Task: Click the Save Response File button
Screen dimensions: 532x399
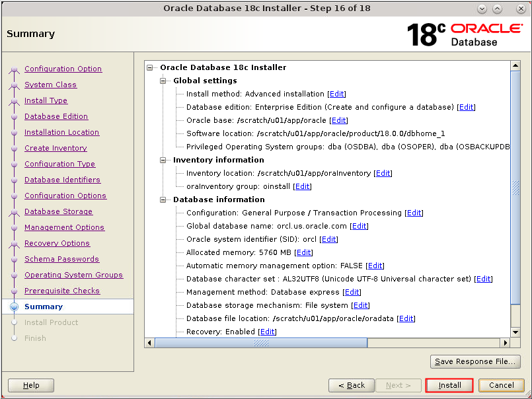Action: [x=475, y=362]
